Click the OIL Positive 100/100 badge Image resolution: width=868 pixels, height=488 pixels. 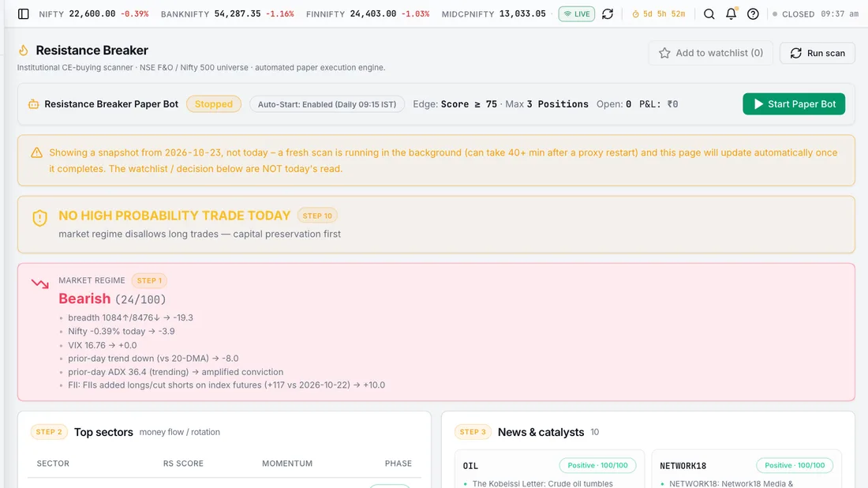click(598, 465)
